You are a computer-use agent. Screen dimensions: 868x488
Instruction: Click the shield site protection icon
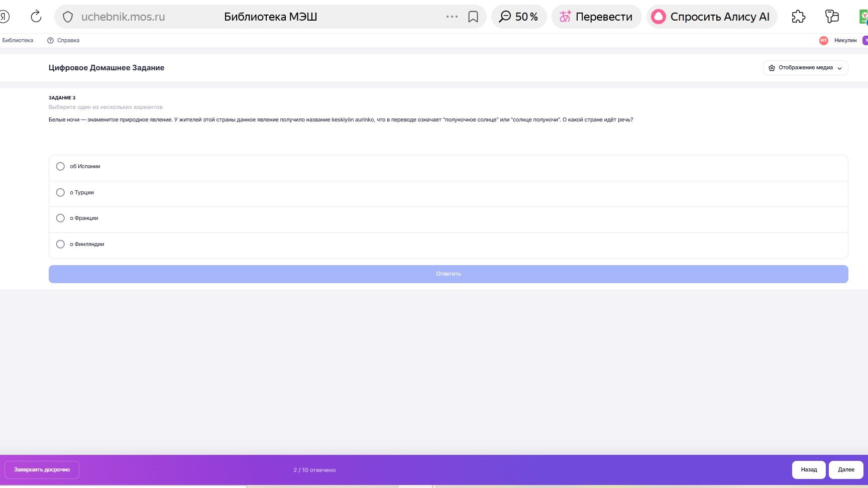coord(68,17)
